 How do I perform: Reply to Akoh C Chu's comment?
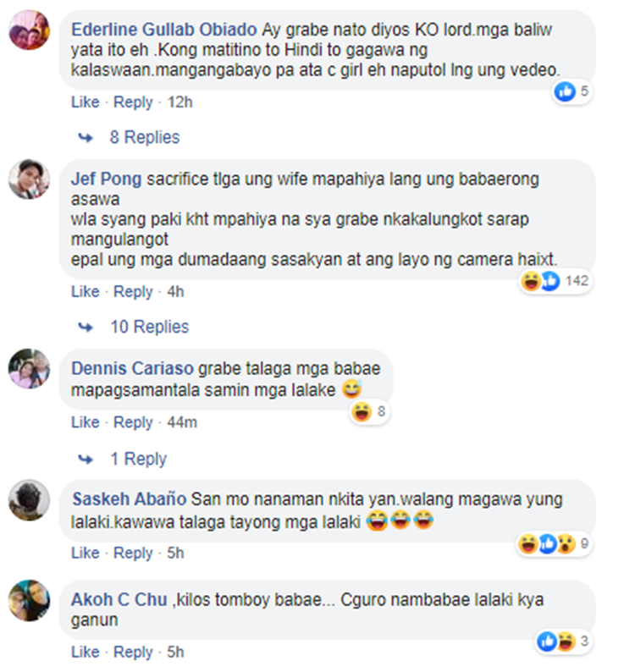(x=133, y=653)
